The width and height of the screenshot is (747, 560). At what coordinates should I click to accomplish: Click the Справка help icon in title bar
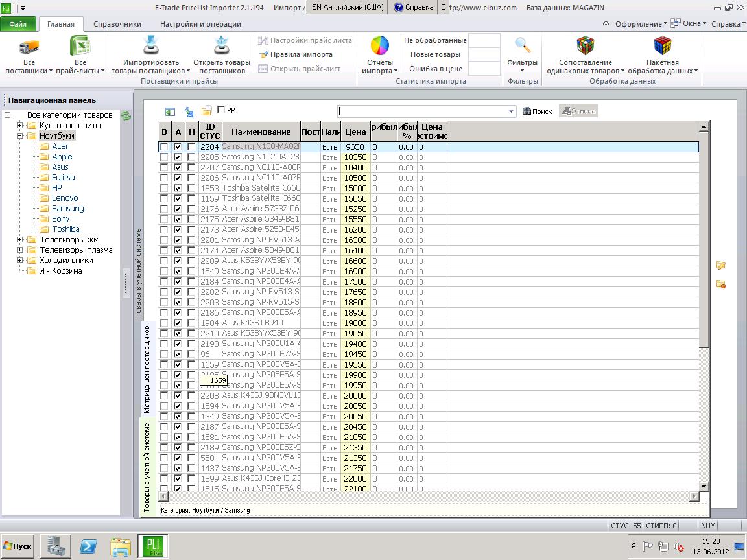pos(398,7)
